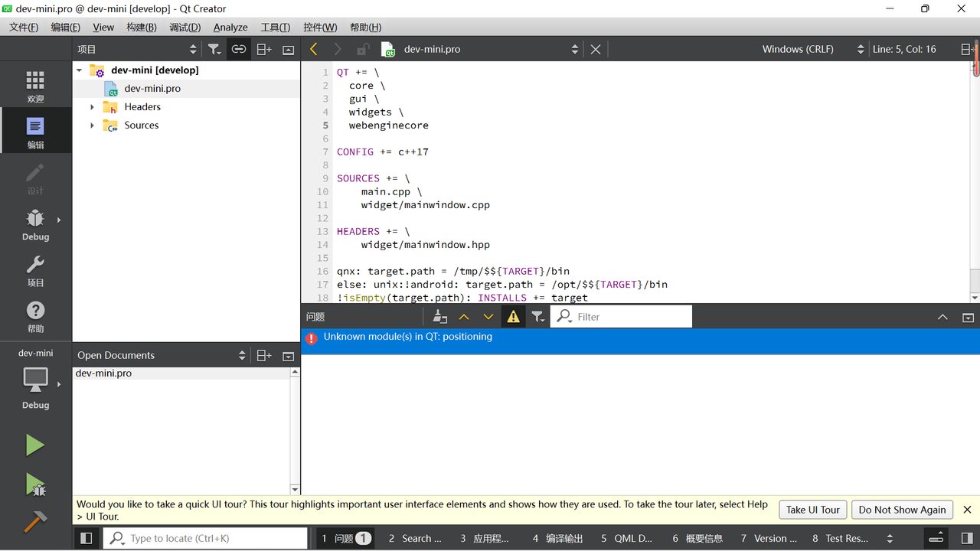This screenshot has width=980, height=551.
Task: Expand the Headers folder
Action: (93, 107)
